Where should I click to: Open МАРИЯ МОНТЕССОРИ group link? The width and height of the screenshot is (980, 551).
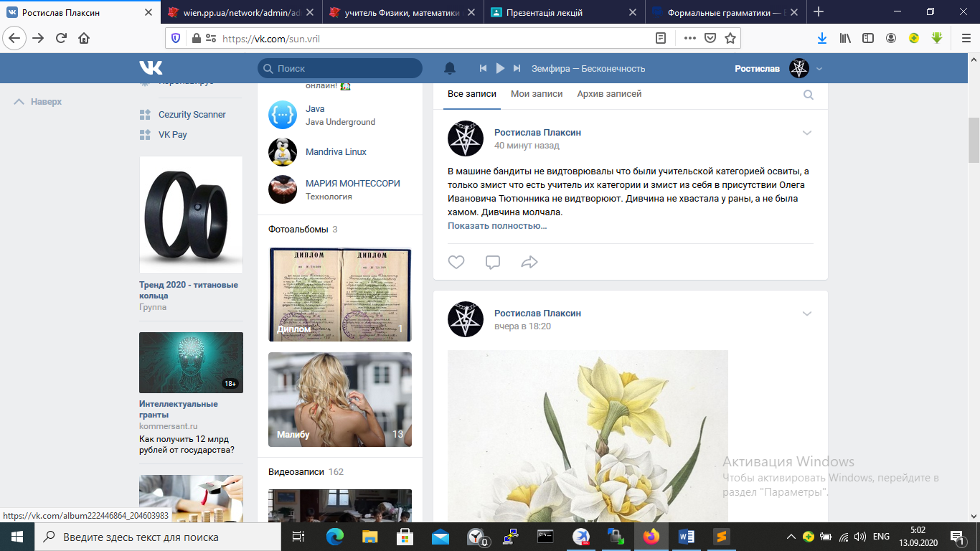pos(353,184)
